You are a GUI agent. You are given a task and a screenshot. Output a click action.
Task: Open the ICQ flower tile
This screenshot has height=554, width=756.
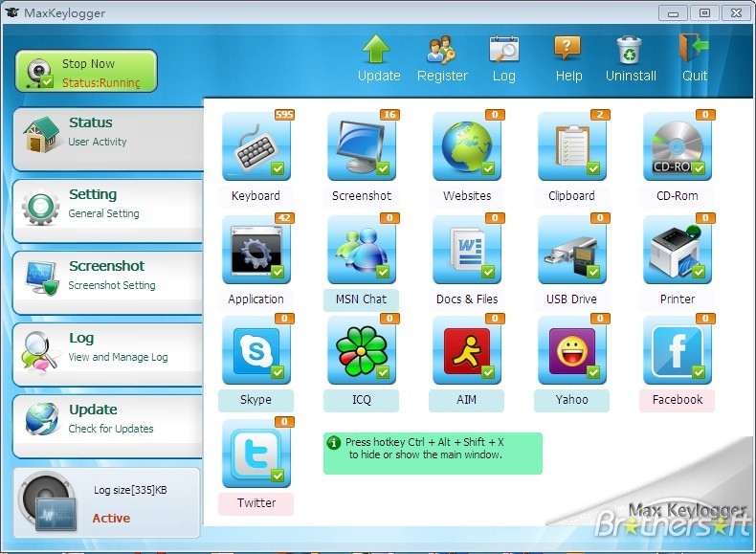362,350
